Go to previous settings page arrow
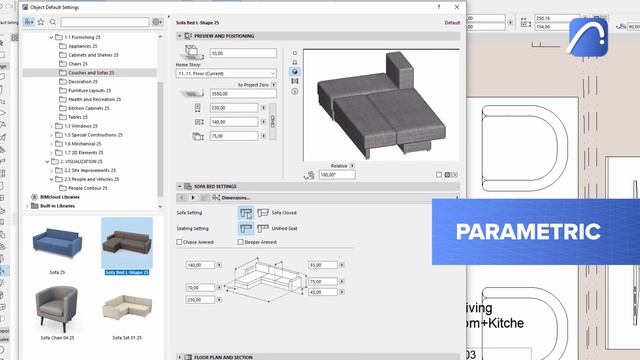Image resolution: width=640 pixels, height=360 pixels. (182, 198)
